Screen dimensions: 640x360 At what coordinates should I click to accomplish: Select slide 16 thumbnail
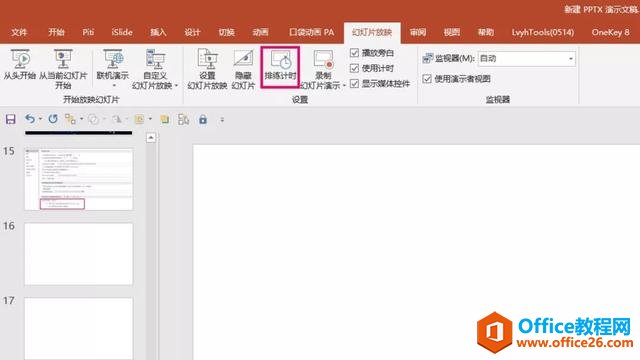(79, 254)
